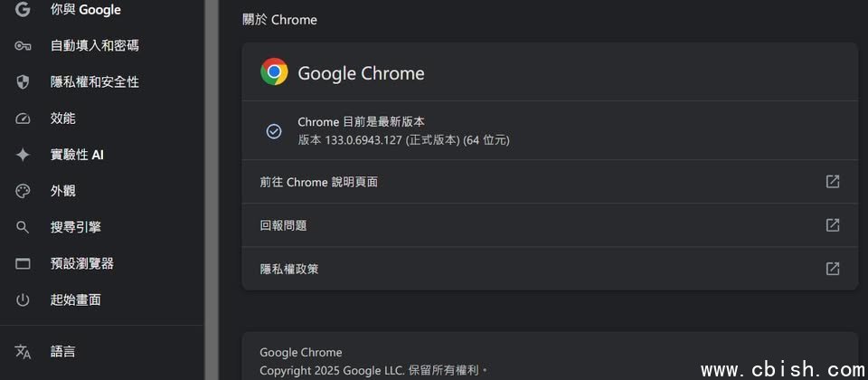Click the speedometer icon for 效能
The width and height of the screenshot is (868, 380).
24,119
